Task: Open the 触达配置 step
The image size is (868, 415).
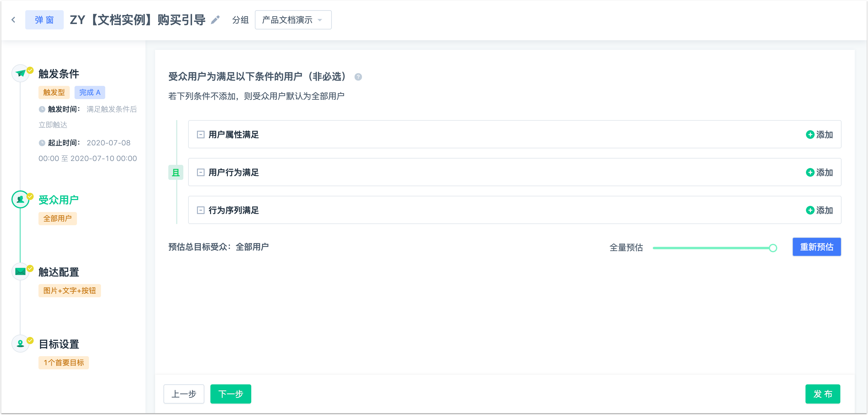Action: (x=59, y=272)
